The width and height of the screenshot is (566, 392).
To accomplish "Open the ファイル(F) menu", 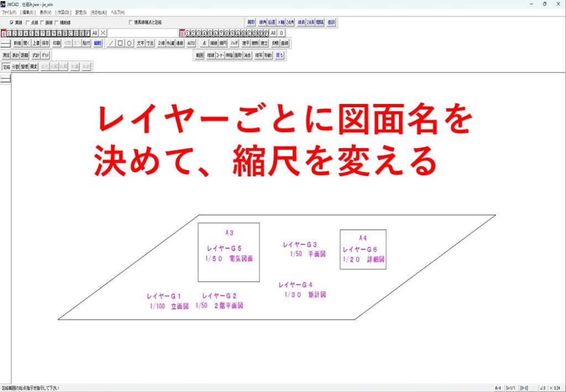I will [x=9, y=12].
